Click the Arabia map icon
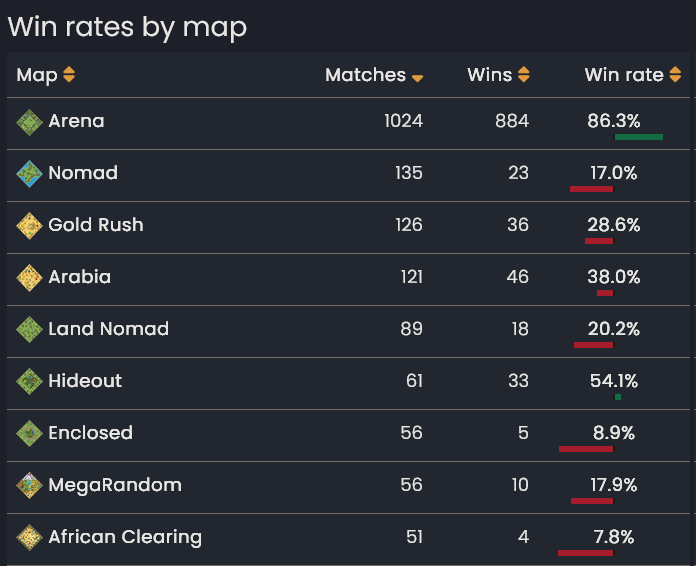The image size is (696, 566). 29,278
